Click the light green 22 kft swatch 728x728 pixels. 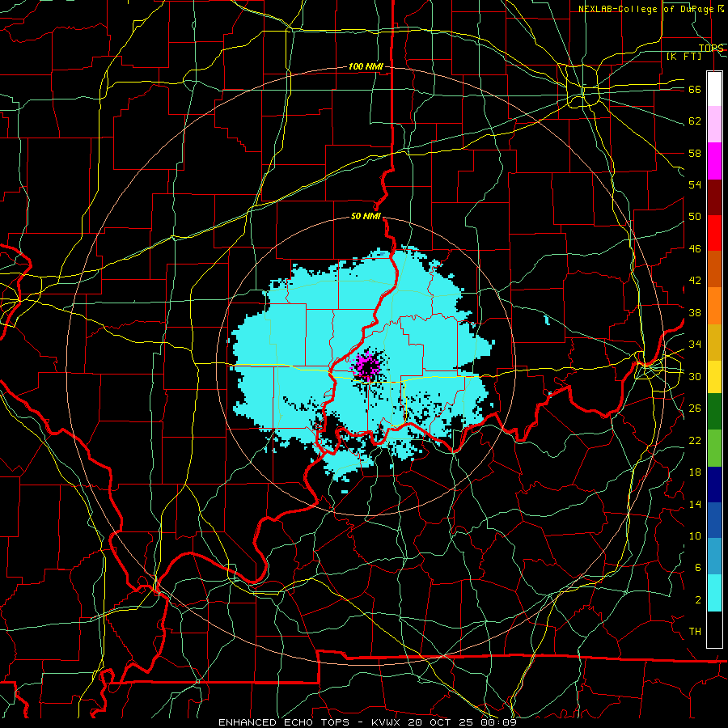coord(714,447)
